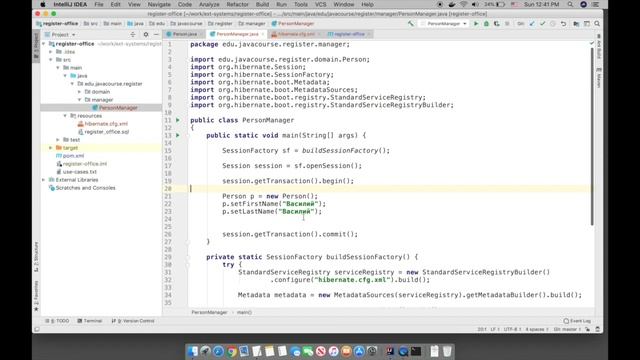Open the Terminal tool window

(x=89, y=321)
